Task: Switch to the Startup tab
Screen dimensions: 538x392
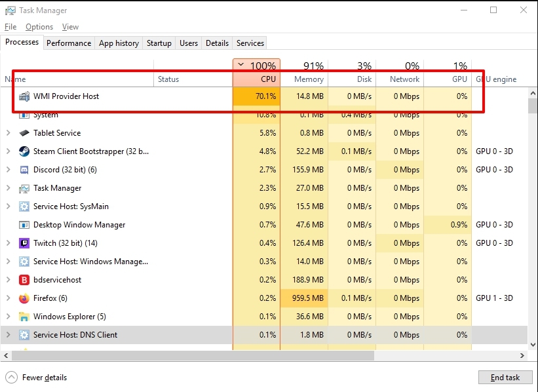Action: 159,43
